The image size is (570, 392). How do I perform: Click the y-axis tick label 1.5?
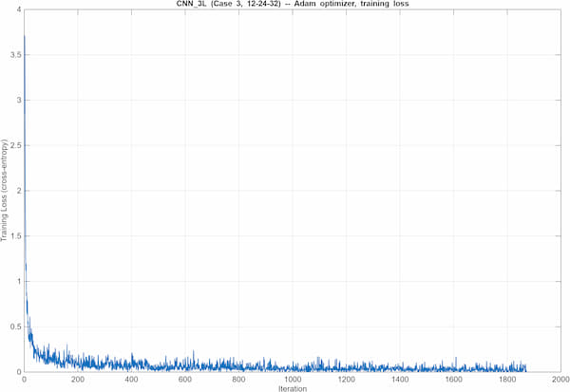coord(15,236)
